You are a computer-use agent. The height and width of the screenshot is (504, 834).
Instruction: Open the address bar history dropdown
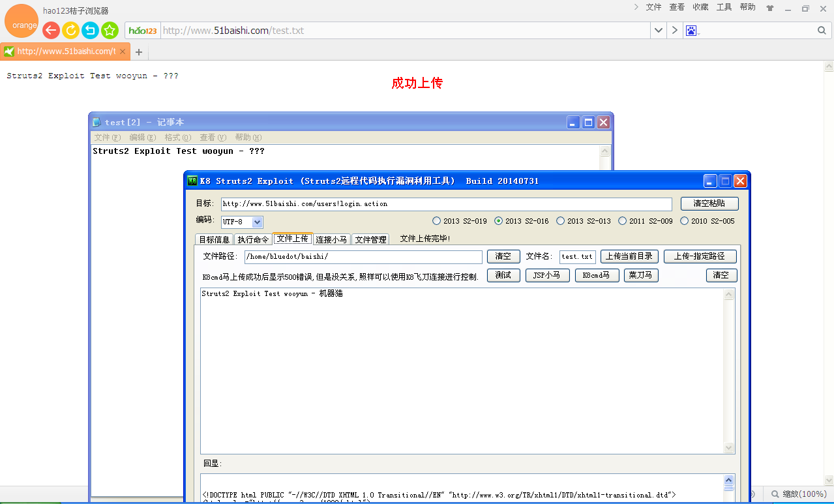click(x=659, y=31)
